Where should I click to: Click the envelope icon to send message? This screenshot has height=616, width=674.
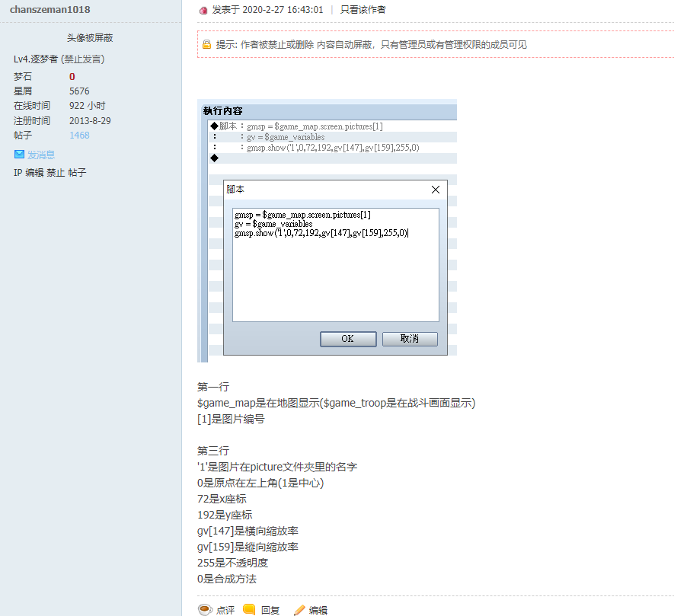pyautogui.click(x=19, y=155)
